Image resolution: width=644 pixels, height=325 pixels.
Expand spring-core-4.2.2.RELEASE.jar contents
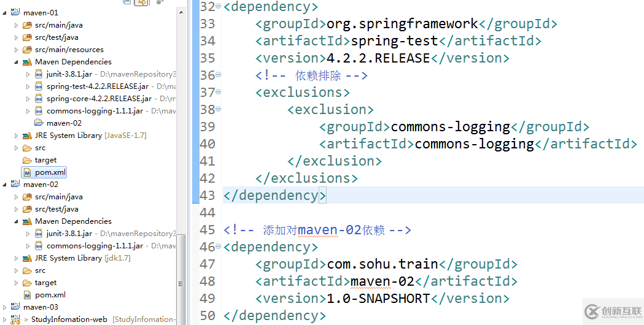coord(28,99)
